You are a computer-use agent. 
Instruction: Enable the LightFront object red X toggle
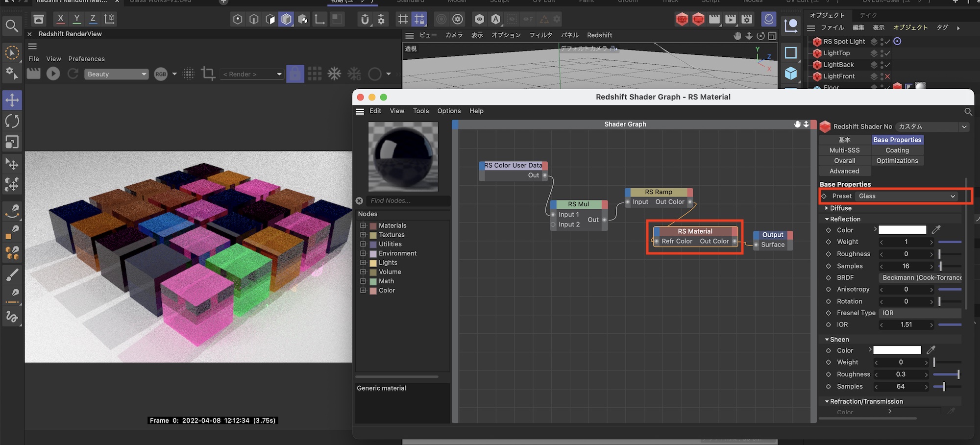click(887, 76)
